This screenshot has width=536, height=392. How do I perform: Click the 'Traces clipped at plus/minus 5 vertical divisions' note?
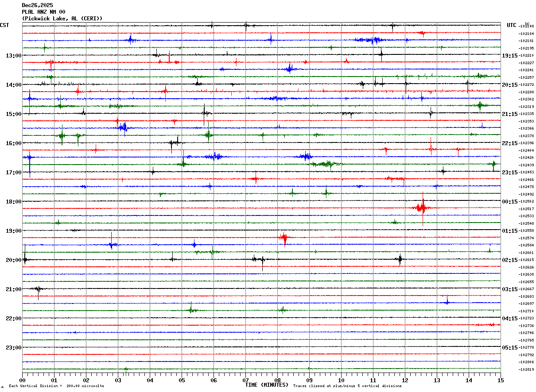(347, 386)
